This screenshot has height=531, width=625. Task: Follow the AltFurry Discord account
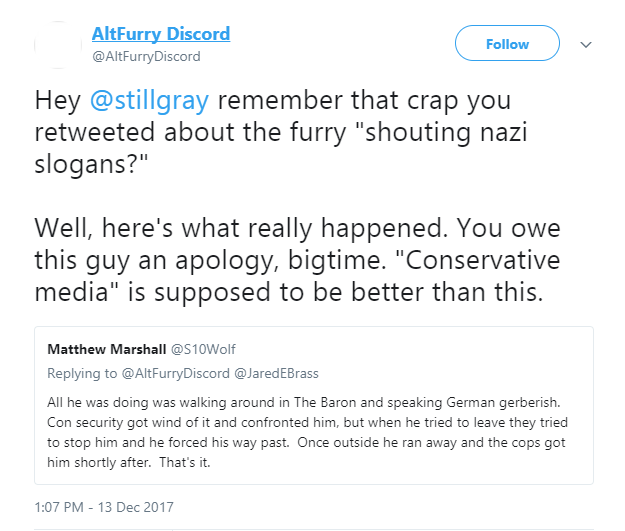click(507, 43)
